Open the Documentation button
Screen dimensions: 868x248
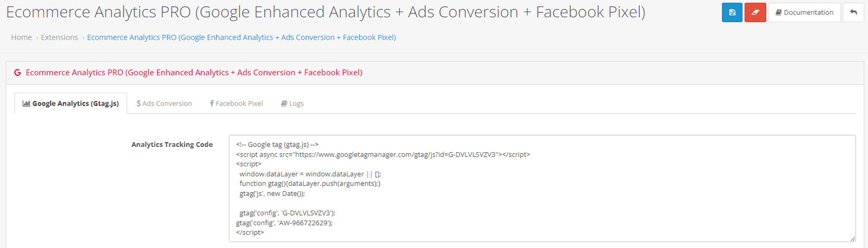[805, 12]
